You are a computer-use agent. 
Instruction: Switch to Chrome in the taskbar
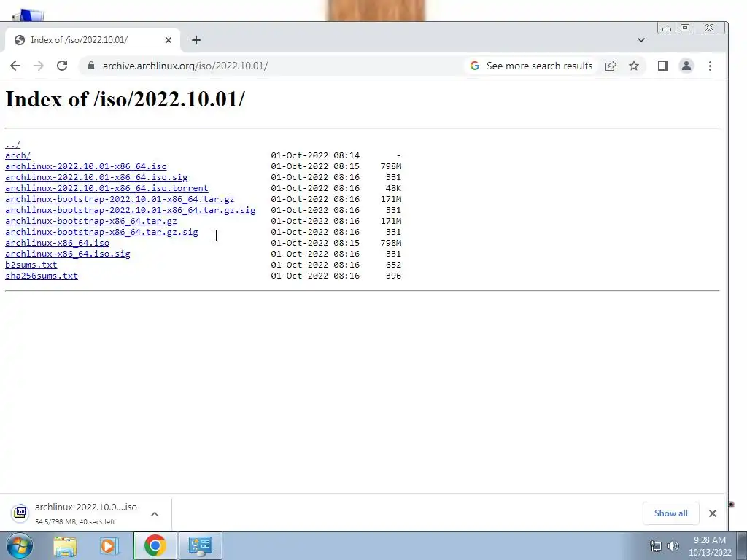tap(155, 545)
